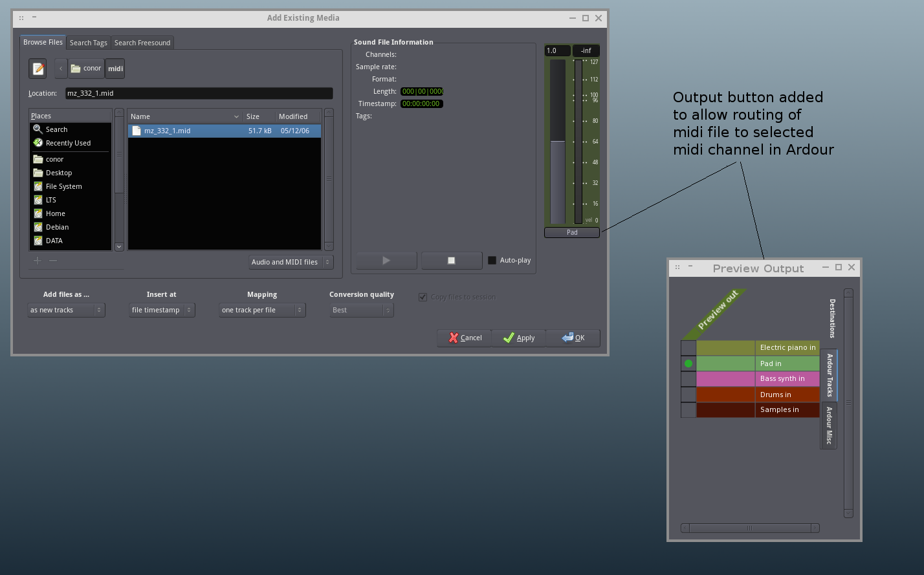Switch to the Search Tags tab
924x575 pixels.
[x=89, y=43]
